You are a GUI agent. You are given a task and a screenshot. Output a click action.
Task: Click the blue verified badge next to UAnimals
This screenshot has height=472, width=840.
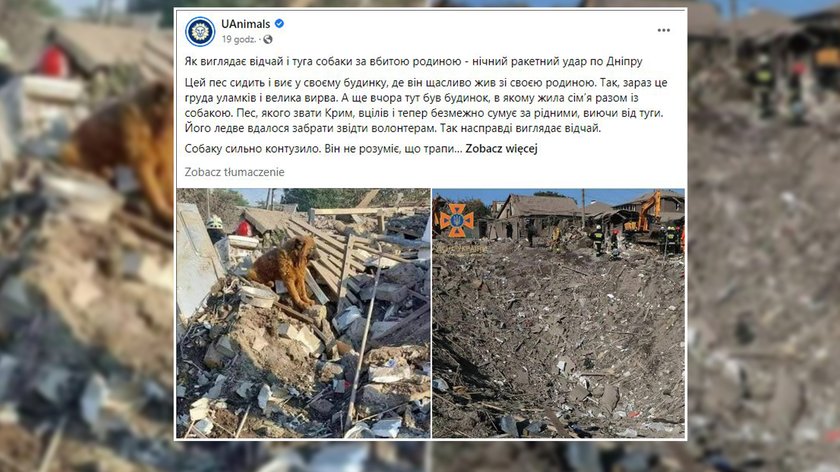(x=279, y=24)
